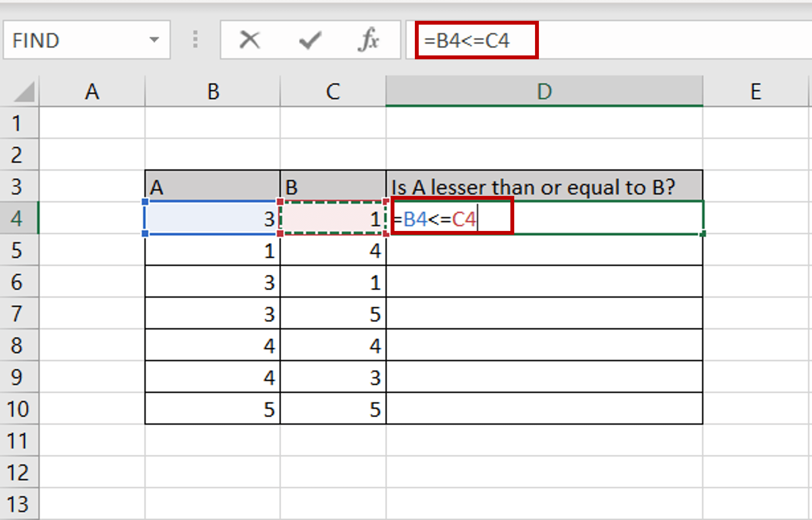Click the Cancel (X) icon in formula bar
The width and height of the screenshot is (812, 520).
[249, 40]
